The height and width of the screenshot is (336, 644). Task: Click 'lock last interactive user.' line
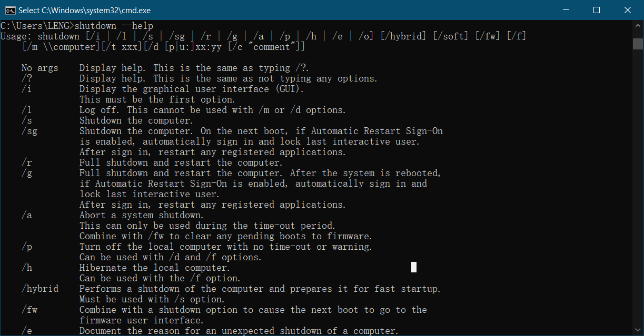point(149,194)
